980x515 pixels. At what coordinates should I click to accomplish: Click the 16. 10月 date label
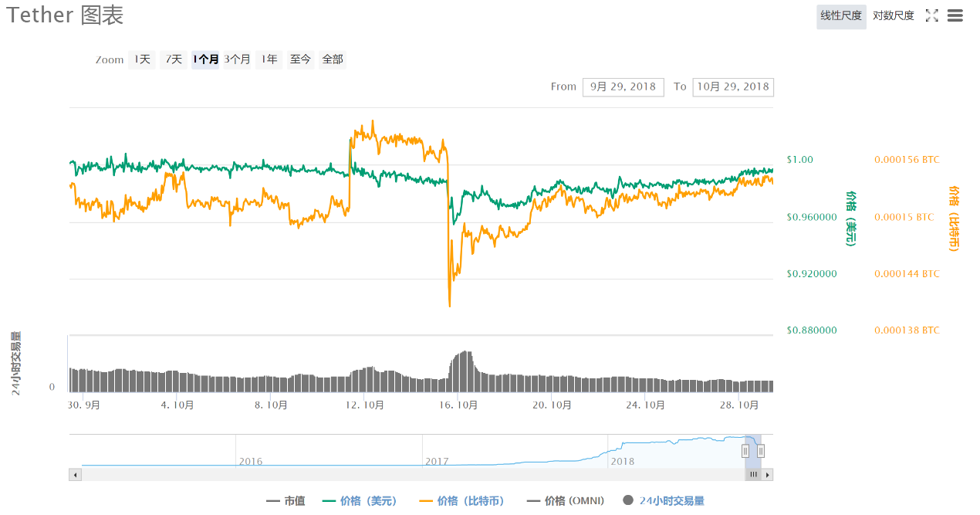[x=458, y=405]
